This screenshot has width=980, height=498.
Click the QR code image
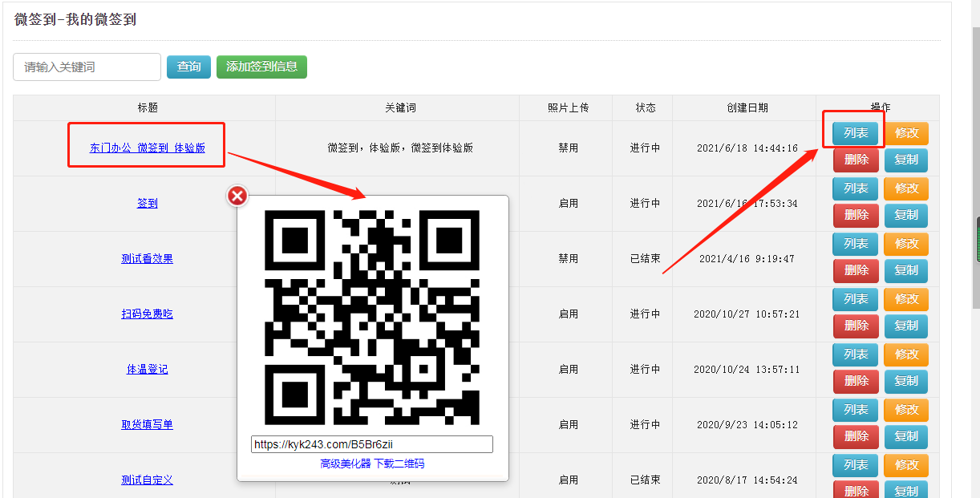click(x=372, y=317)
